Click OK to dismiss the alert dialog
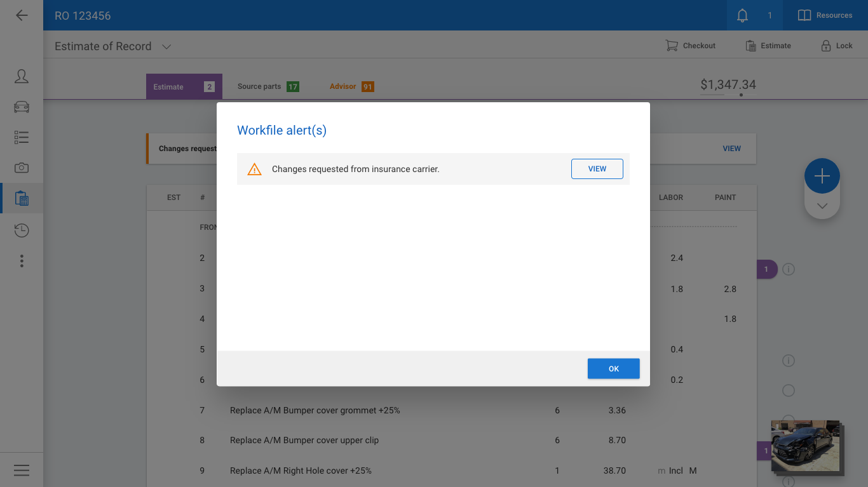868x487 pixels. coord(613,369)
